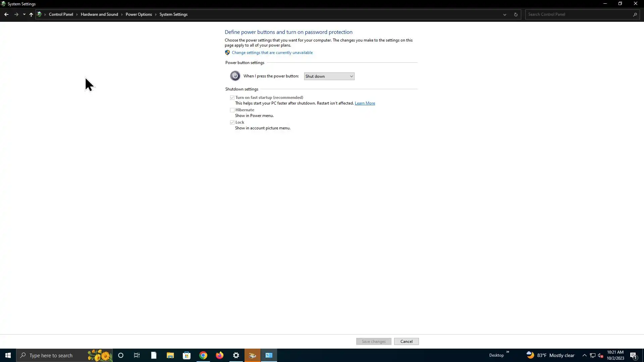The height and width of the screenshot is (362, 644).
Task: Open File Explorer from the taskbar
Action: pos(170,355)
